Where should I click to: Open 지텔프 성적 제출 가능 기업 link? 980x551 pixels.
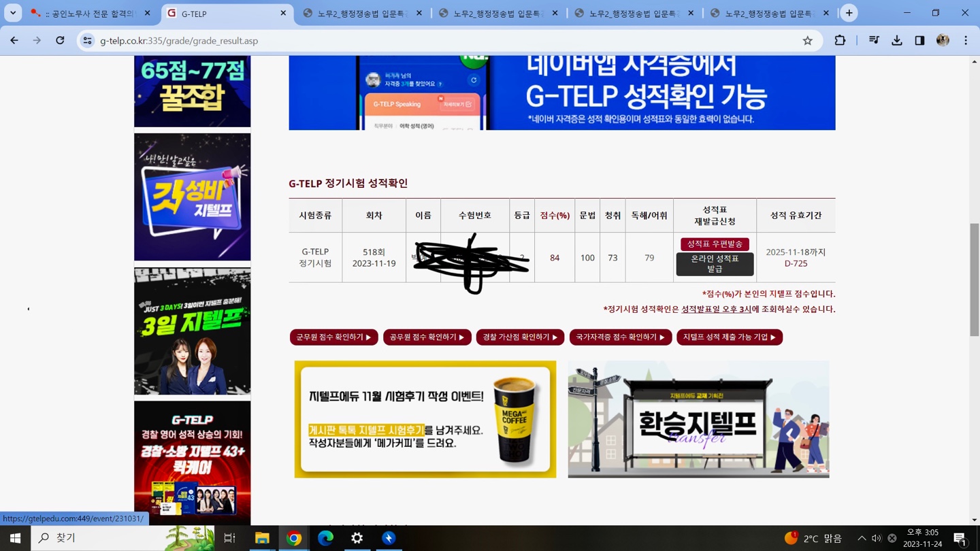point(730,337)
